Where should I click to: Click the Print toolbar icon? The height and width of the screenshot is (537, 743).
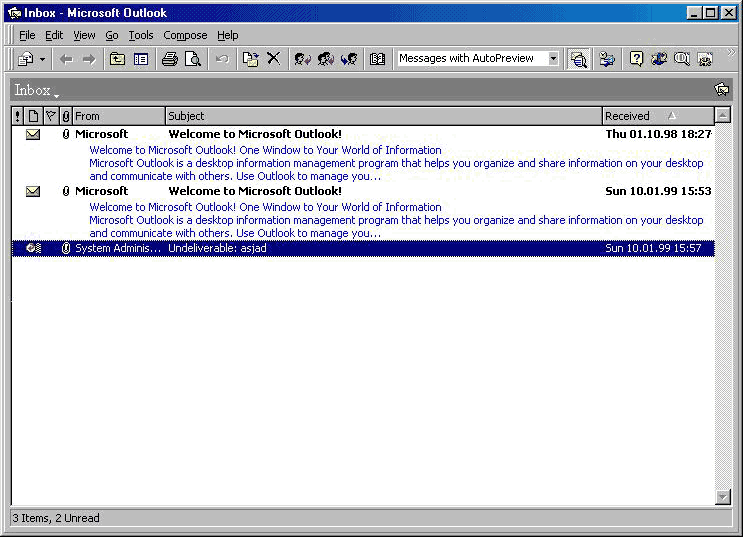(169, 59)
